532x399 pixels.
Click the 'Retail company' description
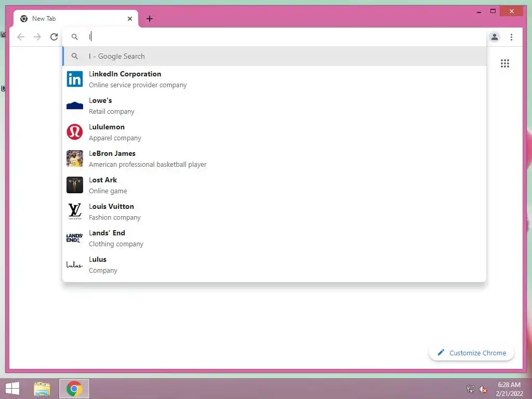(x=112, y=112)
